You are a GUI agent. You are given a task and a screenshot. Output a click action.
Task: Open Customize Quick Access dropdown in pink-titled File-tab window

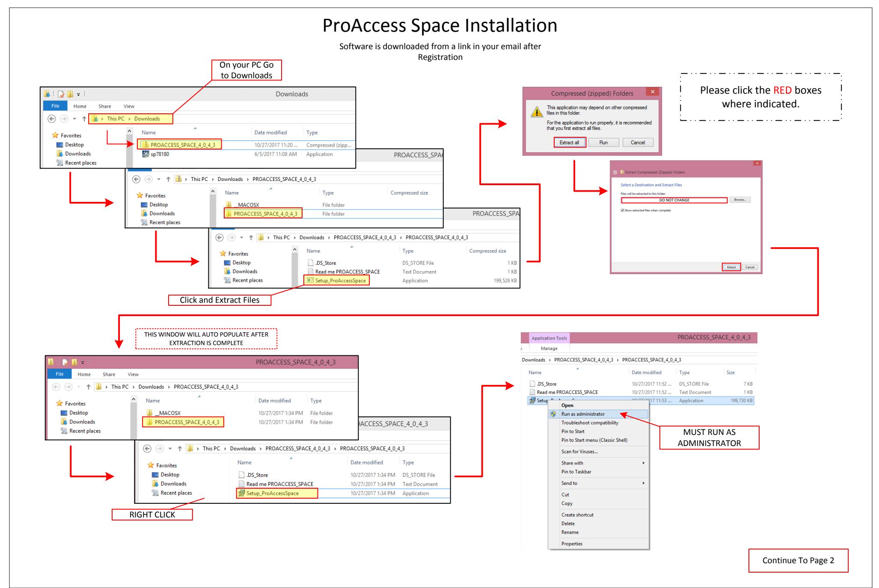coord(83,363)
